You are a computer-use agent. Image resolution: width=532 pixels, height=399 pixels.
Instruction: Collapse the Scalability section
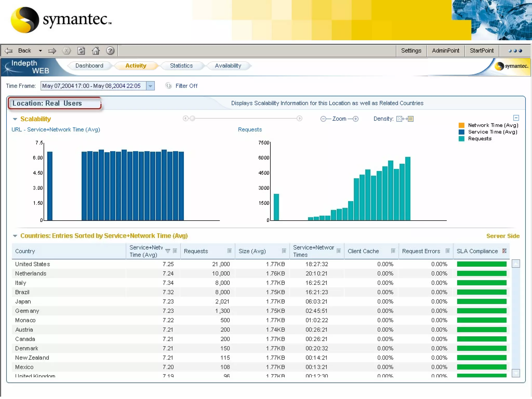coord(15,119)
